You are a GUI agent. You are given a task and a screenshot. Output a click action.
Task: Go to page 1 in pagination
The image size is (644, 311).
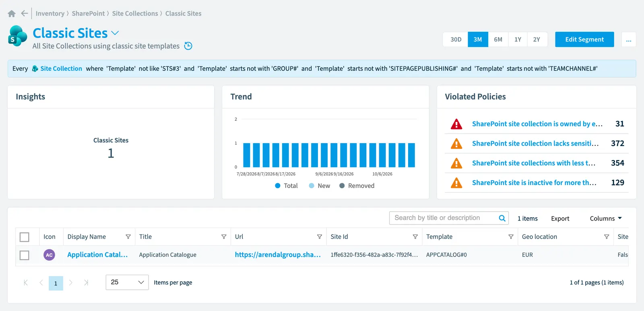[56, 283]
